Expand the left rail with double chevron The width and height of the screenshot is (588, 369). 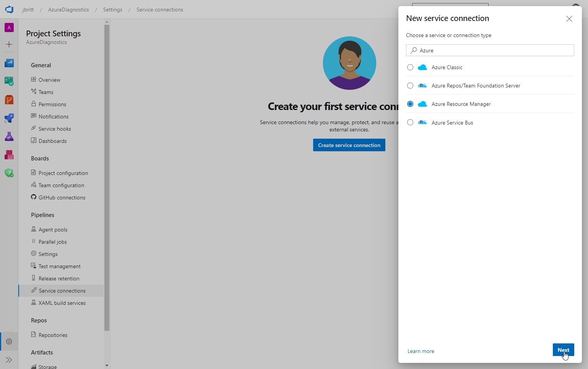[9, 360]
